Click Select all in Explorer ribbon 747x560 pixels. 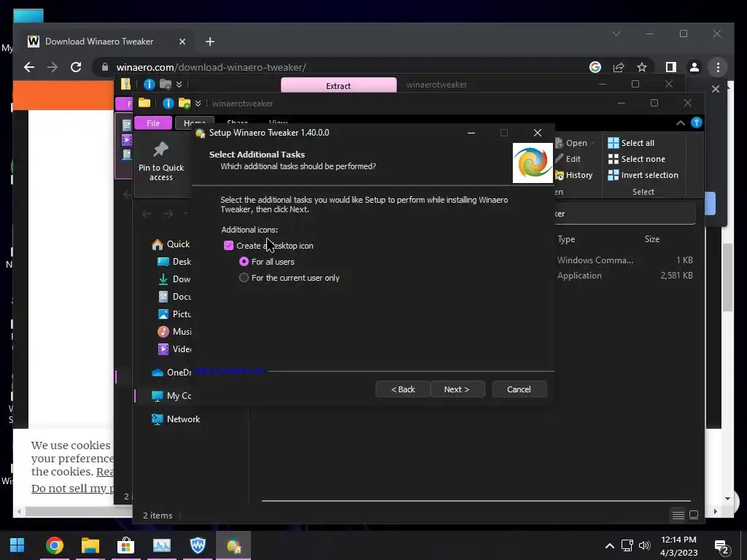(x=631, y=143)
